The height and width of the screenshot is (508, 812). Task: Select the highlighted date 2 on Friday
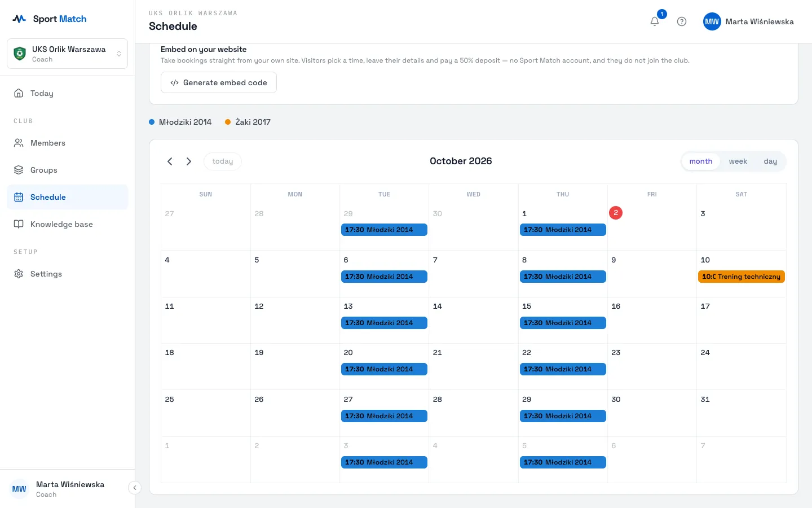[616, 213]
